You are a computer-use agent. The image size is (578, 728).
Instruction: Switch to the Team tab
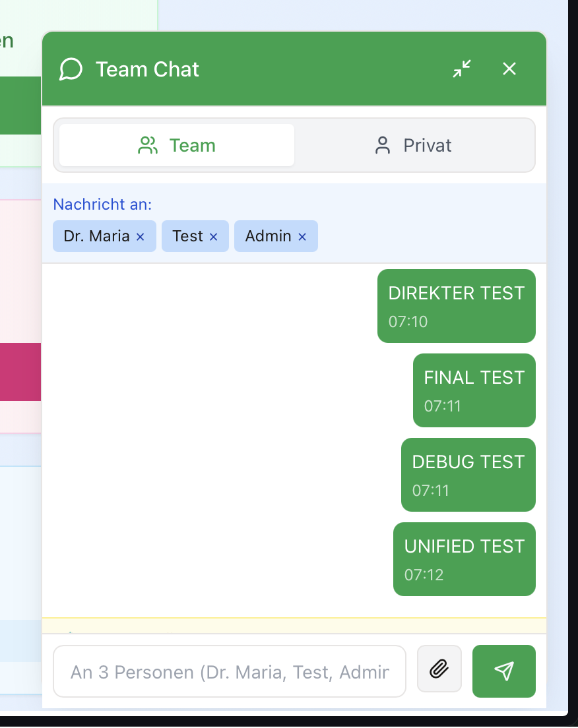pyautogui.click(x=177, y=145)
